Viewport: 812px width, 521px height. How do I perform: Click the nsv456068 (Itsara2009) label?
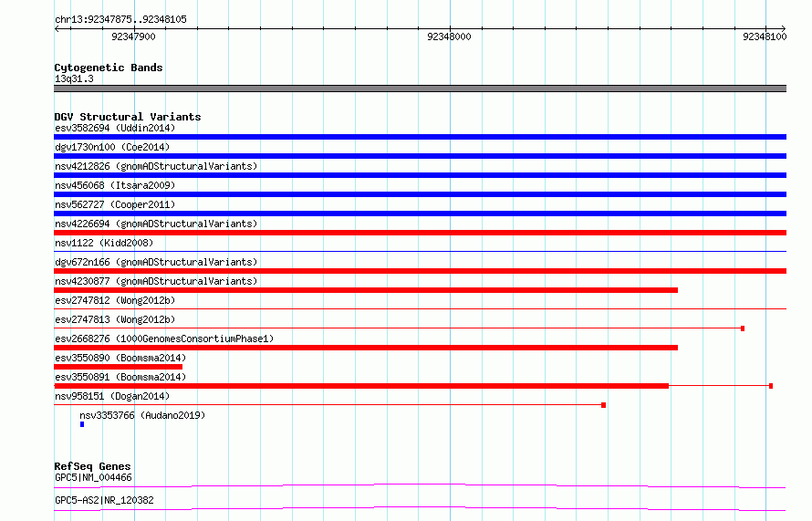[x=115, y=185]
